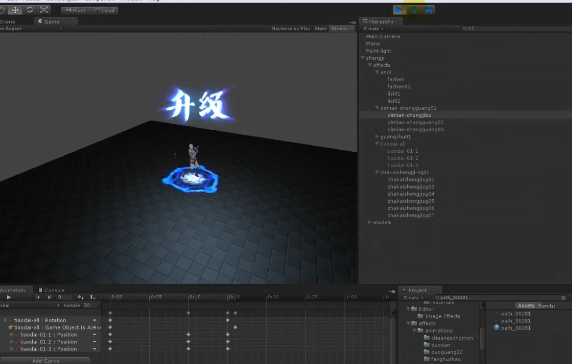Click the Hierarchy search field
572x364 pixels.
(516, 28)
